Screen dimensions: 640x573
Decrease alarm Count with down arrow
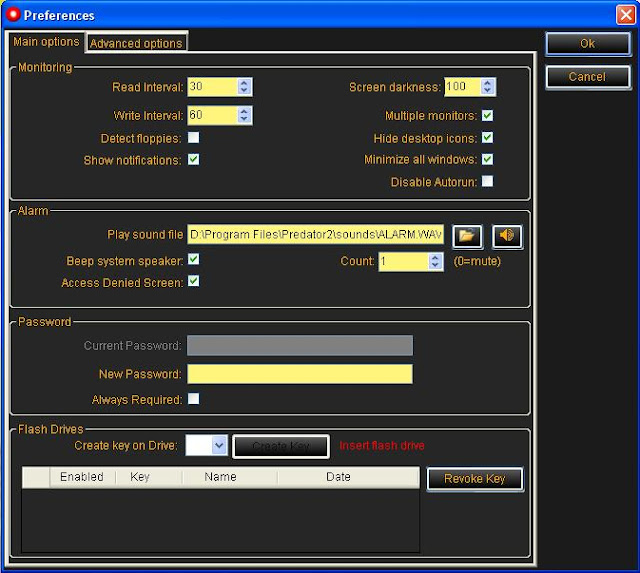[435, 265]
